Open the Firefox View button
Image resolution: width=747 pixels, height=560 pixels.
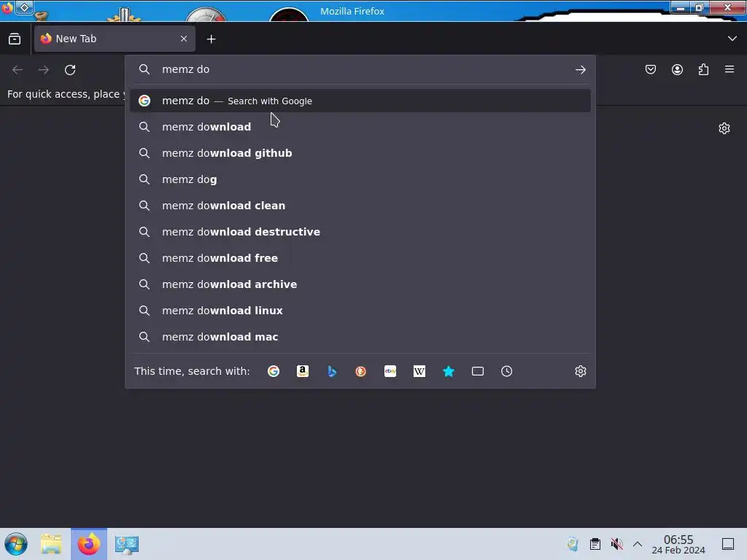[x=15, y=39]
